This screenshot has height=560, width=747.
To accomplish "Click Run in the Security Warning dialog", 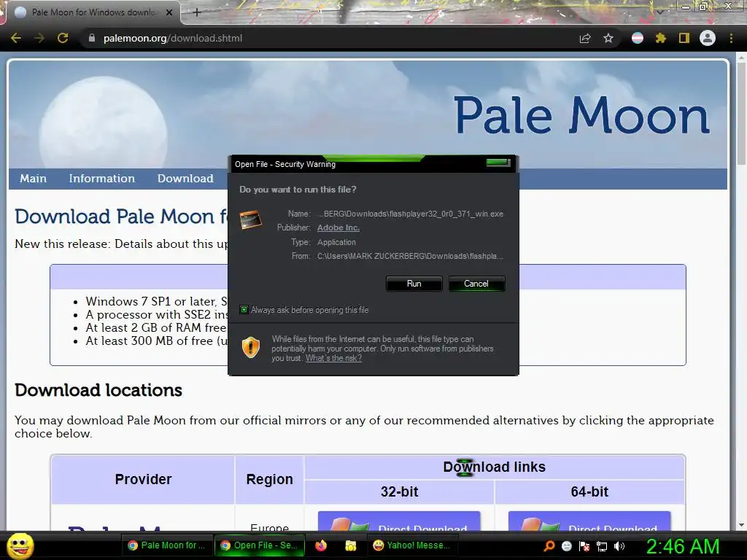I will [414, 284].
